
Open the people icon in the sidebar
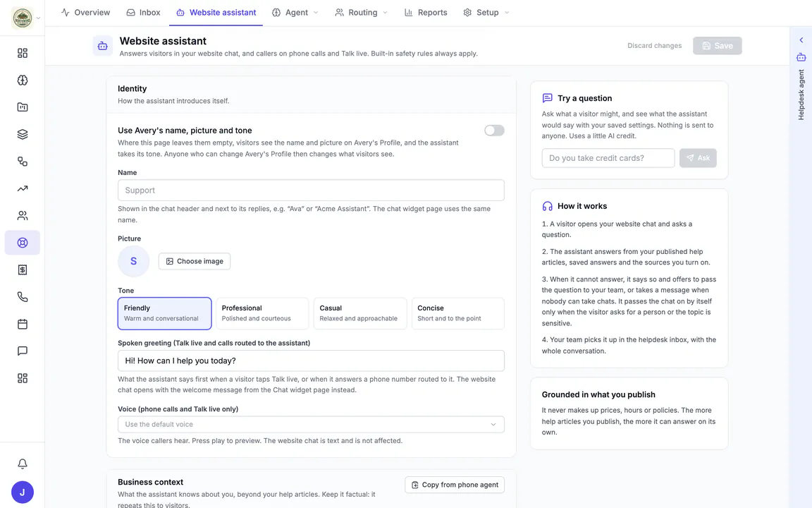pyautogui.click(x=23, y=216)
